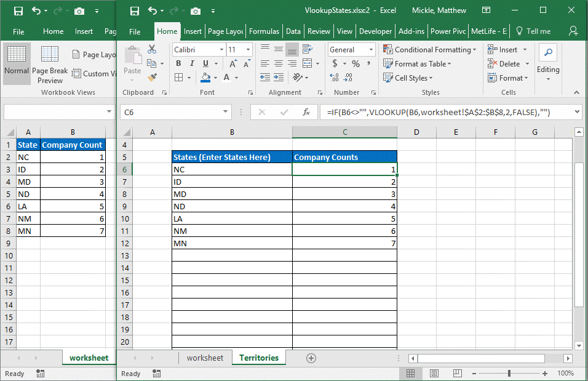Viewport: 588px width, 381px height.
Task: Click the Bottom Align icon
Action: [292, 49]
